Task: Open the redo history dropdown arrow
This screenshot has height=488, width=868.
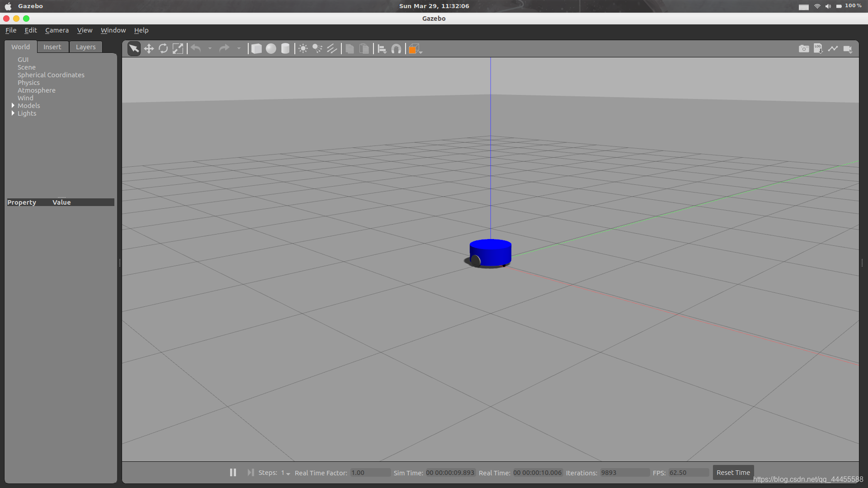Action: pos(239,49)
